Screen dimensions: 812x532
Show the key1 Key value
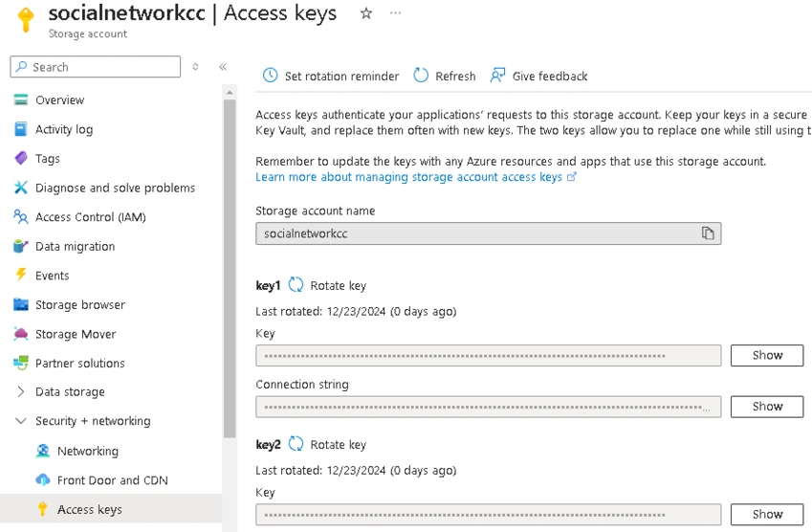(x=767, y=355)
